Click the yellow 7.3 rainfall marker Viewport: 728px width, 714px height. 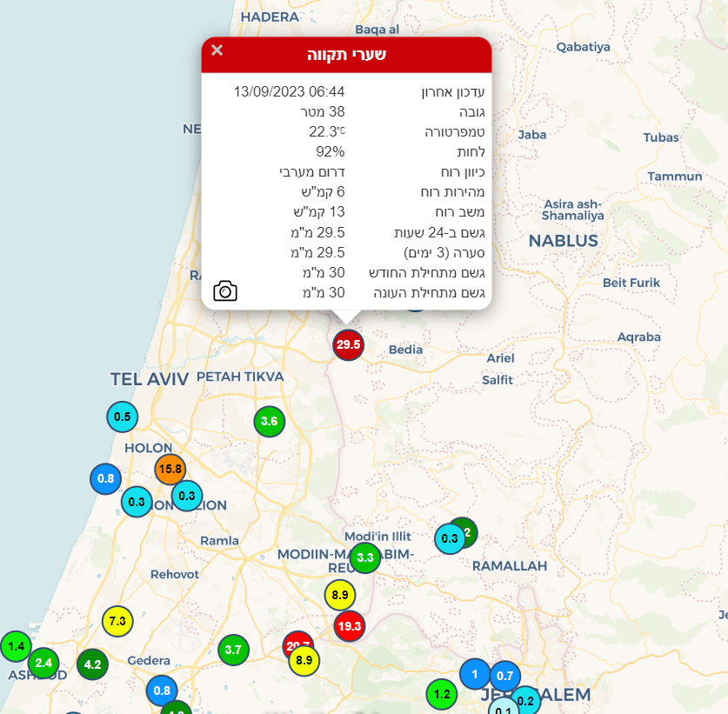point(118,621)
